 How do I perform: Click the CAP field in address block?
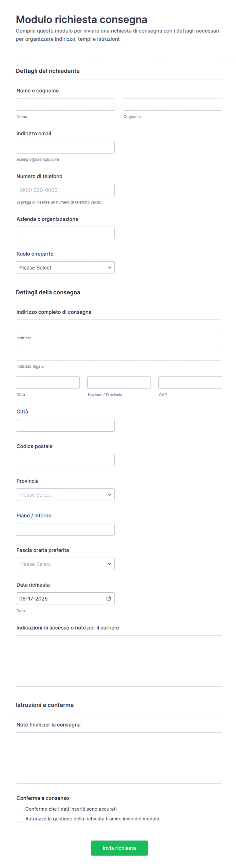[190, 383]
